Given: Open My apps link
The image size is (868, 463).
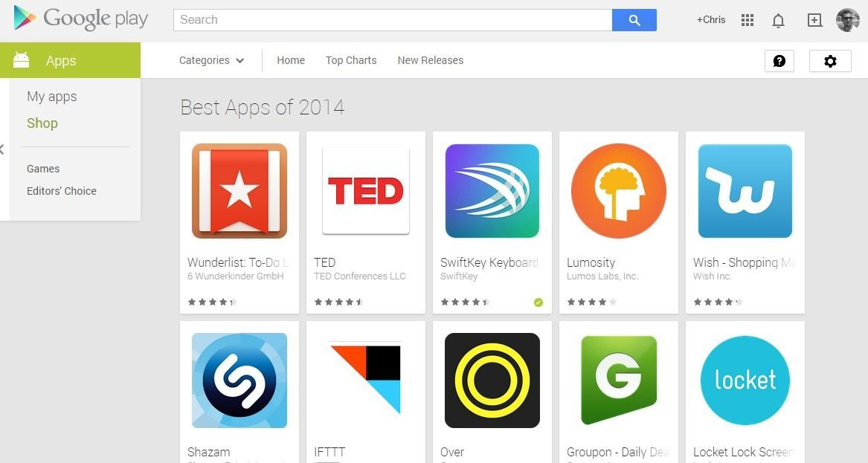Looking at the screenshot, I should [x=52, y=97].
